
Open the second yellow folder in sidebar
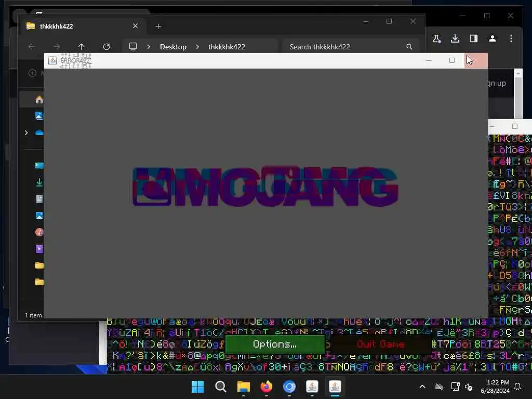[x=39, y=282]
